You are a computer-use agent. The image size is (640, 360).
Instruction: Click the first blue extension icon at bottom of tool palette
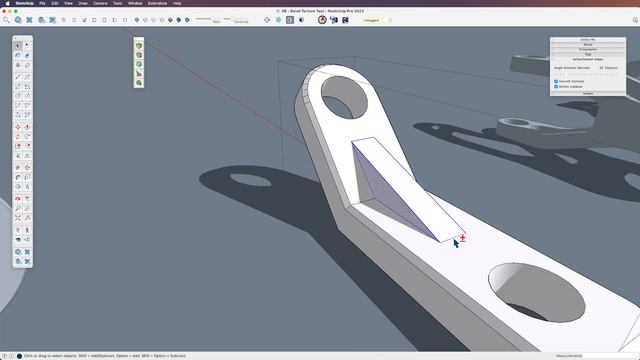pos(18,252)
